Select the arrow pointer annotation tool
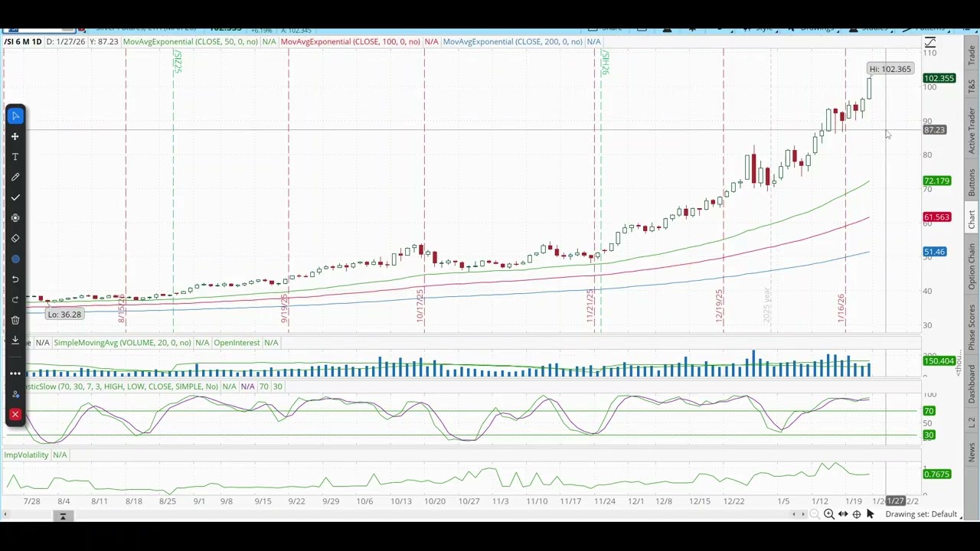 [15, 116]
